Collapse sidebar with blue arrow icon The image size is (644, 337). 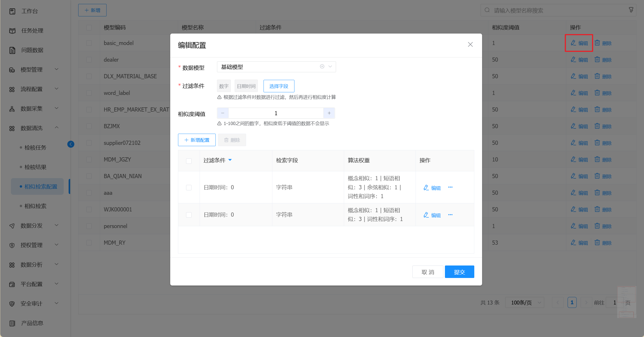click(71, 144)
